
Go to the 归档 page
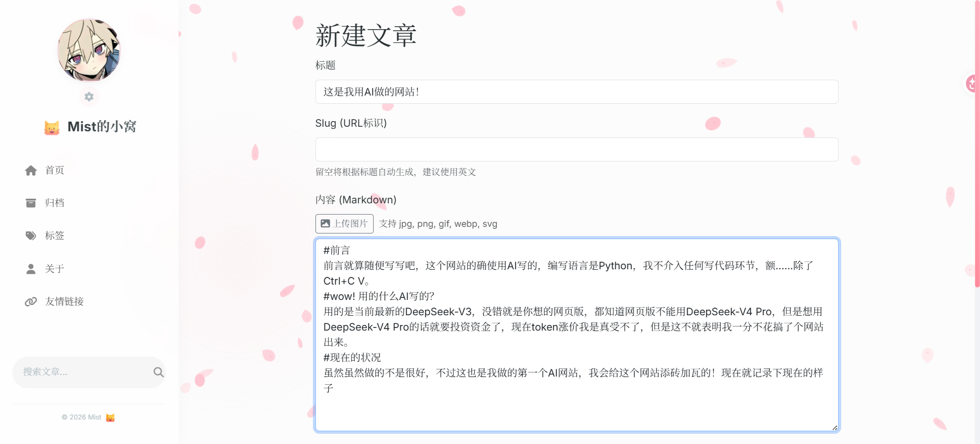(x=55, y=203)
